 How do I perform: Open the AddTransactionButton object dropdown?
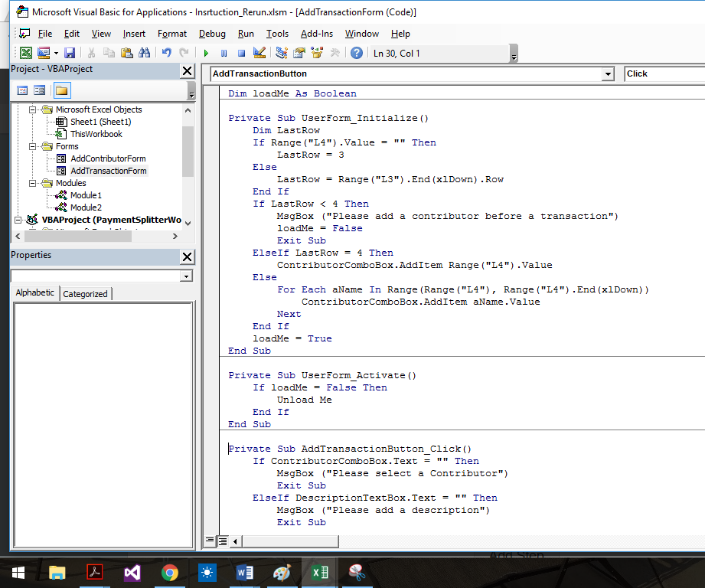point(608,74)
